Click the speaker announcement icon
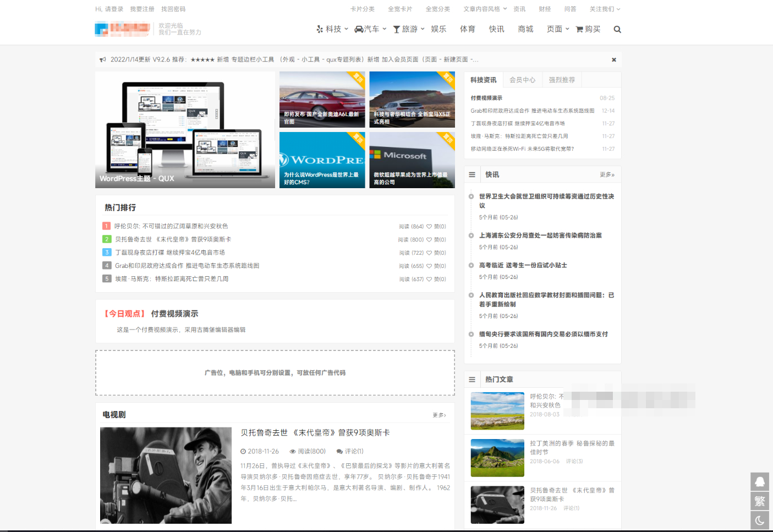This screenshot has height=532, width=773. pyautogui.click(x=103, y=59)
